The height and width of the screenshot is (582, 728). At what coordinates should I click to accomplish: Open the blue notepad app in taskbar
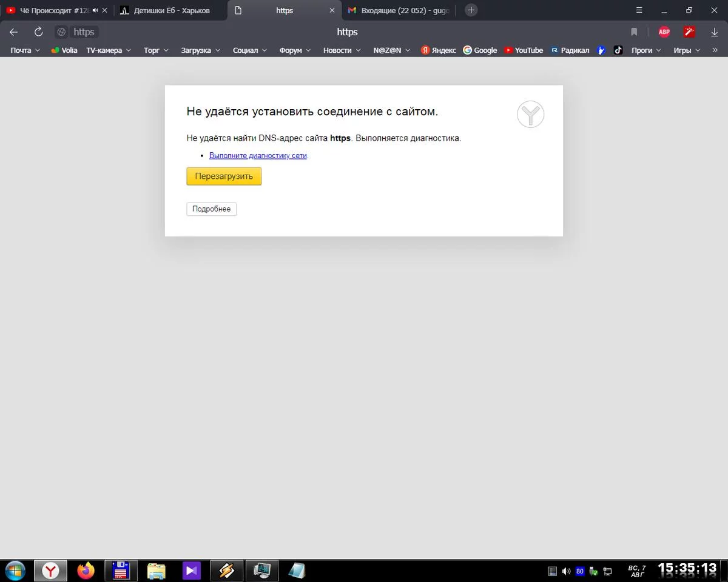pos(297,570)
